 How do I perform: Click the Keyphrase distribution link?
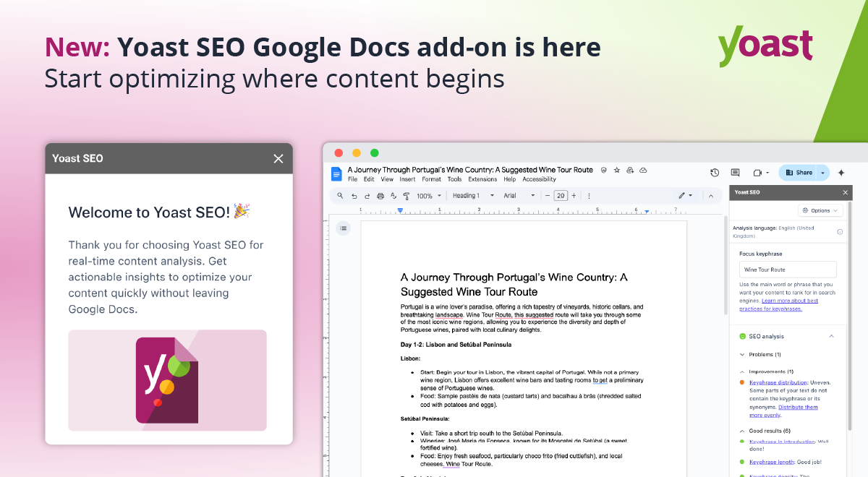pyautogui.click(x=778, y=382)
